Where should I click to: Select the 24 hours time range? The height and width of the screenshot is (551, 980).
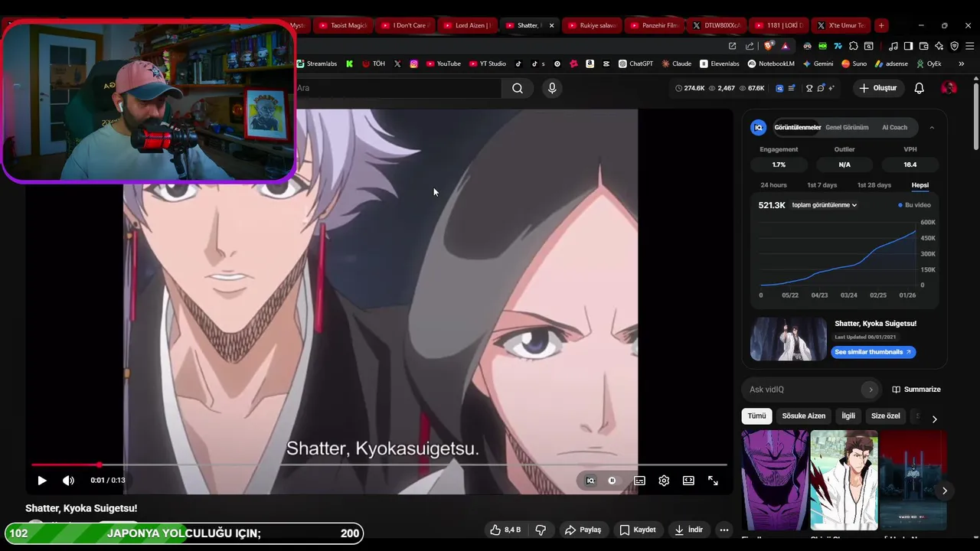[x=773, y=185]
